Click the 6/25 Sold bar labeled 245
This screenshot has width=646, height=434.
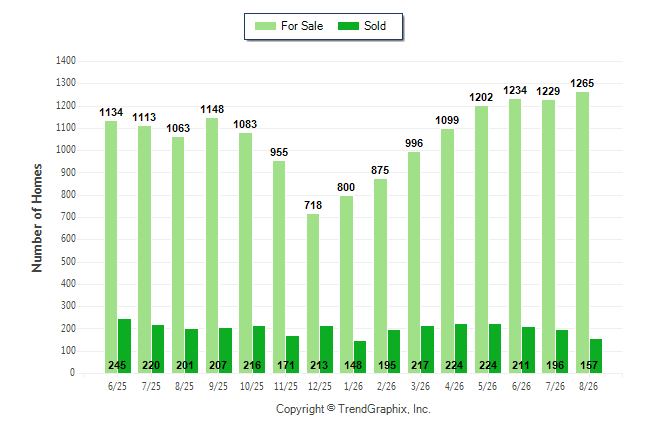[x=124, y=346]
